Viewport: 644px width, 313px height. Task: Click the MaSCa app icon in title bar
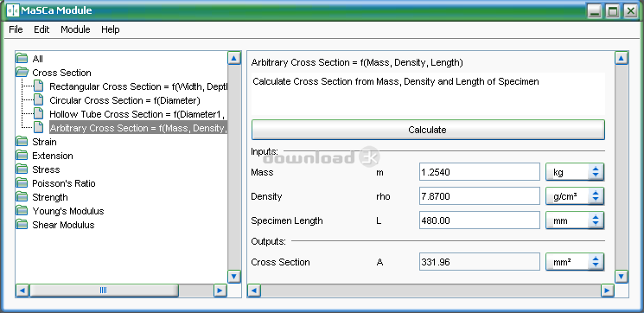(x=13, y=10)
